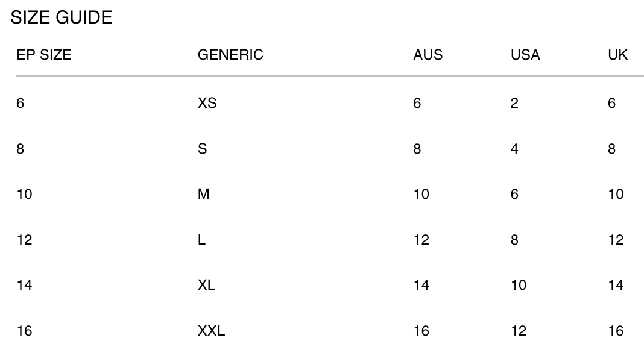Select the XXL generic size cell
Viewport: 644px width, 358px height.
[212, 331]
